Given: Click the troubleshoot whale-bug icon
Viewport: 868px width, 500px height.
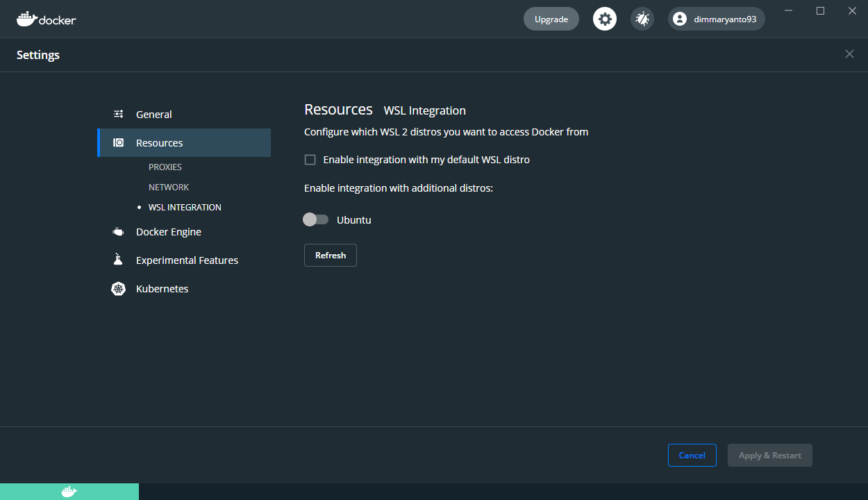Looking at the screenshot, I should 642,19.
